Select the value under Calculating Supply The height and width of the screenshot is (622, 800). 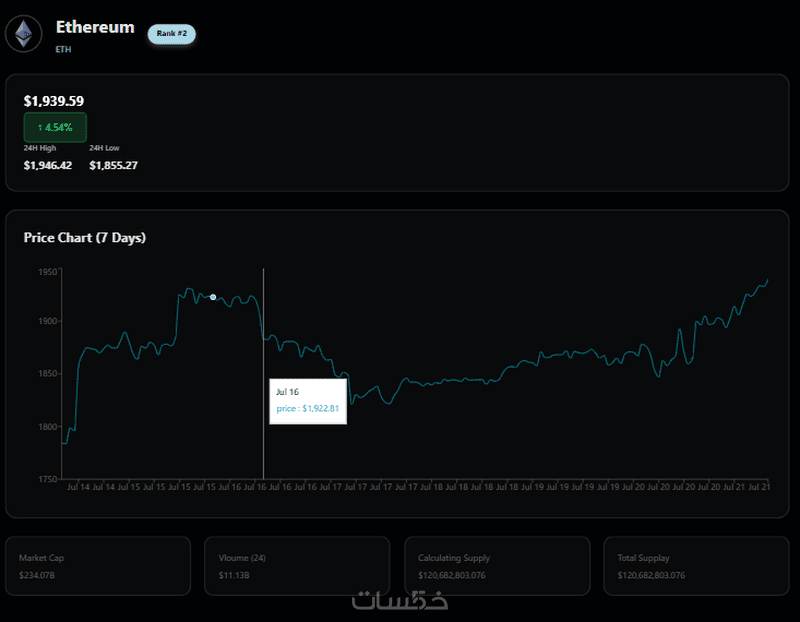[452, 575]
